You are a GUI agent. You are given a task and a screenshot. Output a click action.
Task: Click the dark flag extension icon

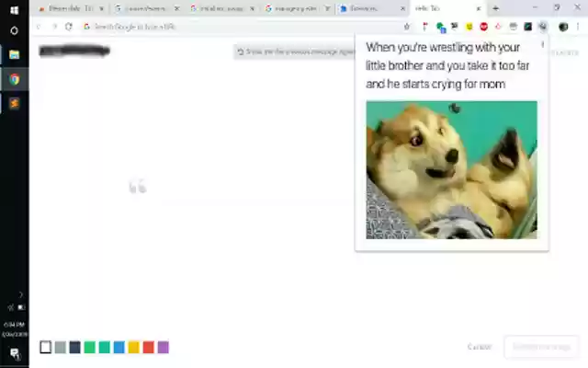tap(455, 27)
